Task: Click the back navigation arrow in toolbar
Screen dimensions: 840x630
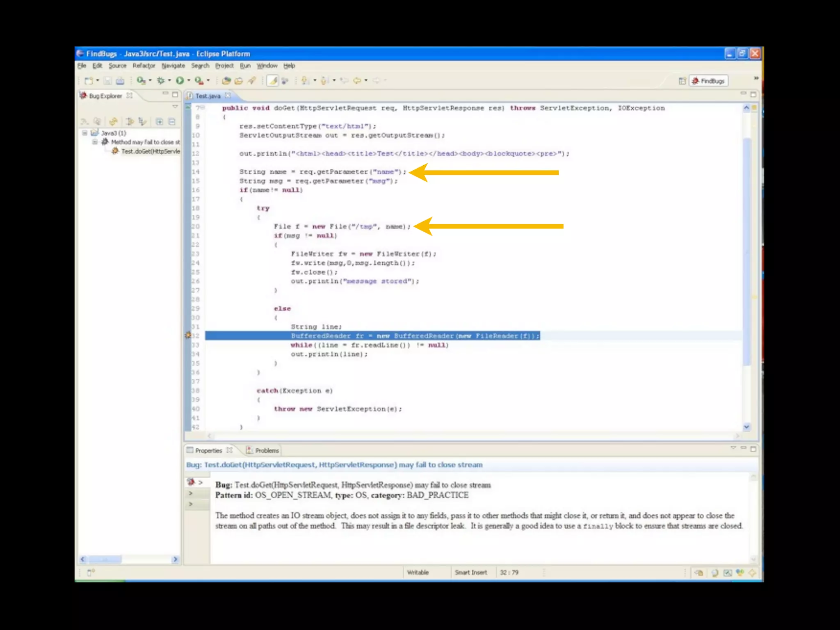Action: [x=357, y=80]
